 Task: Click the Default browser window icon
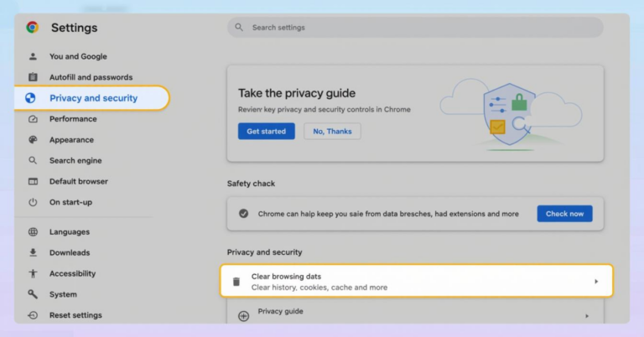point(33,181)
